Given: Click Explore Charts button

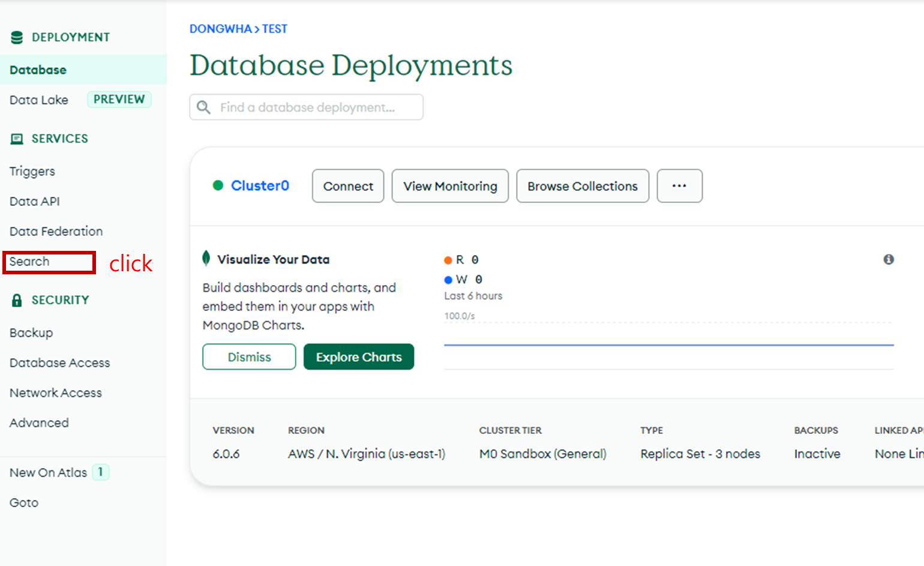Looking at the screenshot, I should pyautogui.click(x=359, y=357).
